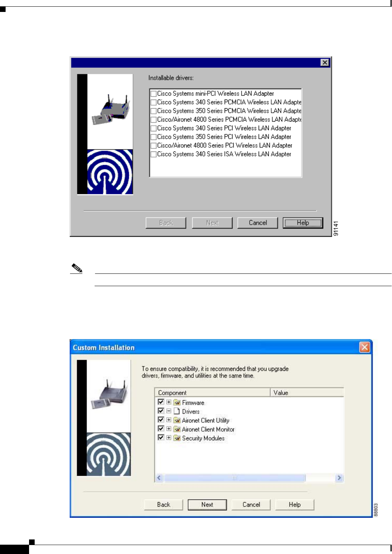Select the Drivers label in component list

(x=191, y=411)
